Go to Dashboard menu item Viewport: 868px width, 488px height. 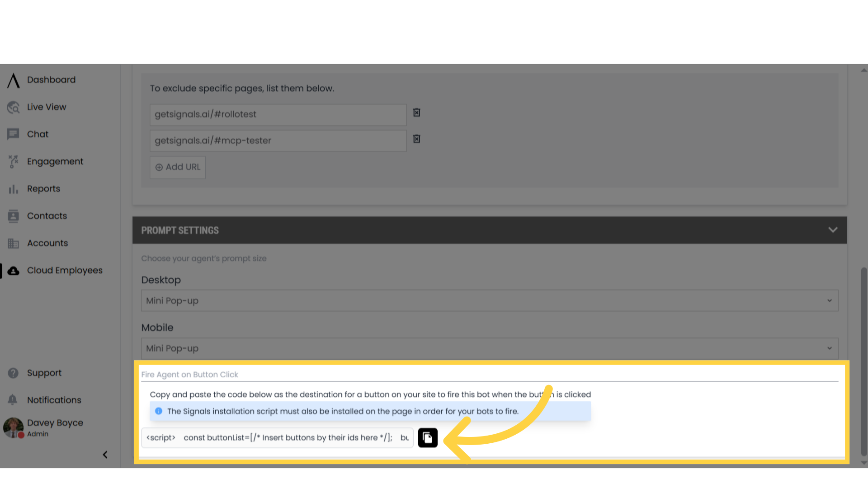[x=52, y=80]
